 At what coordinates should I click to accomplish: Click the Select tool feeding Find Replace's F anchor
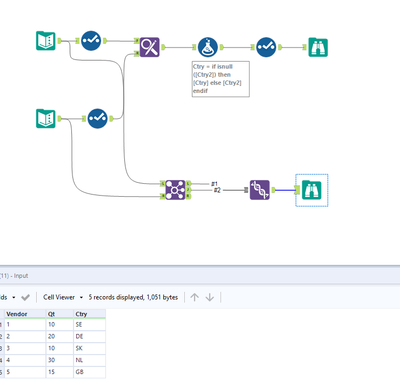[x=91, y=41]
